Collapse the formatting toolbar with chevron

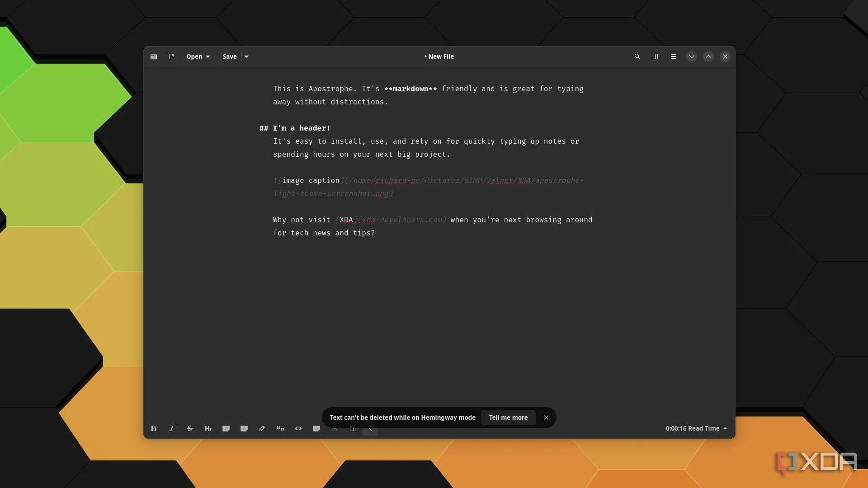(371, 429)
